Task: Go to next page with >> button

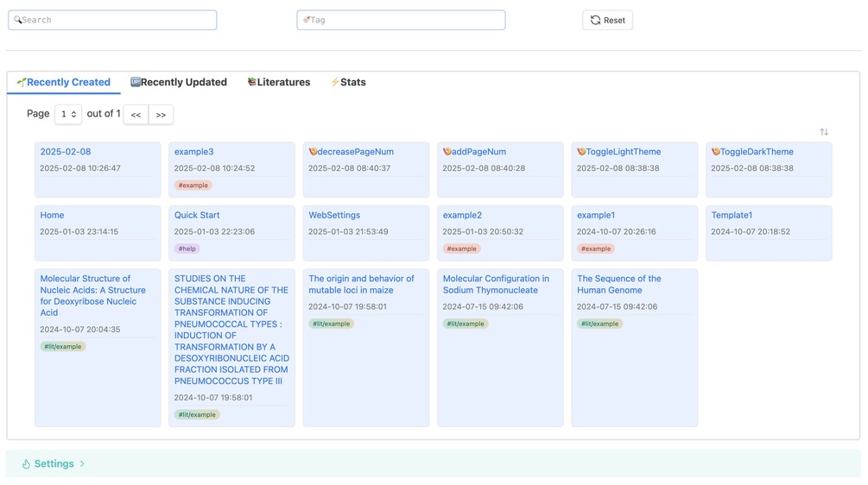Action: click(x=162, y=115)
